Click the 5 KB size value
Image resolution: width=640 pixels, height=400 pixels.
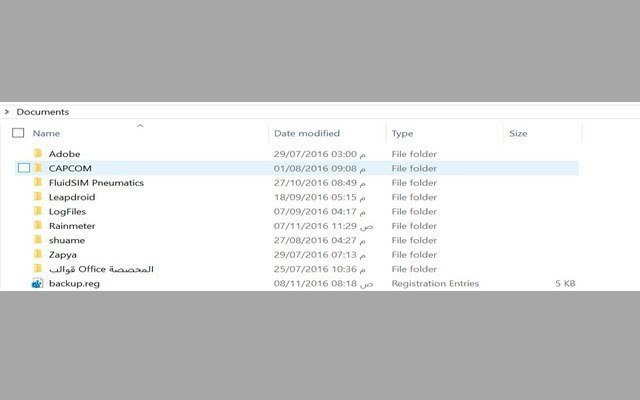(565, 283)
